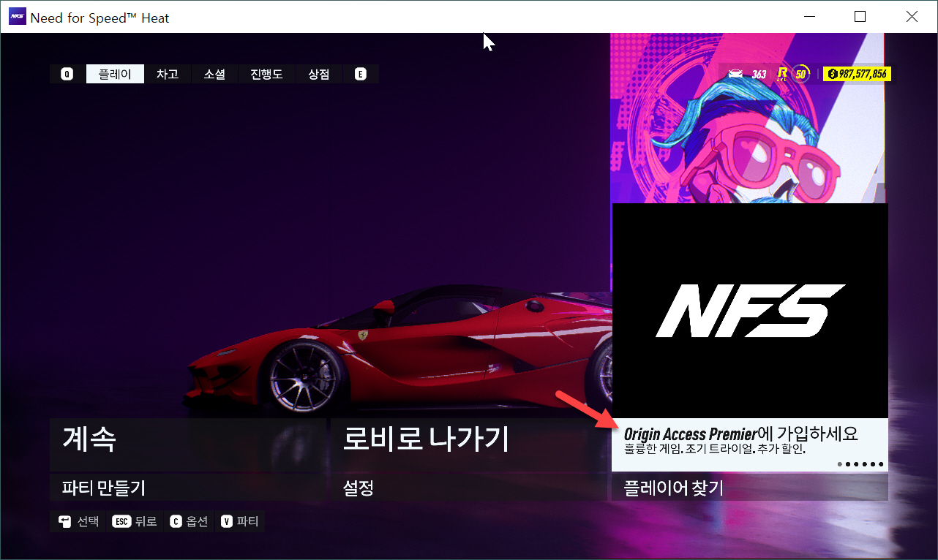Click the 987,577,856 bank balance
The height and width of the screenshot is (560, 938).
(x=857, y=74)
